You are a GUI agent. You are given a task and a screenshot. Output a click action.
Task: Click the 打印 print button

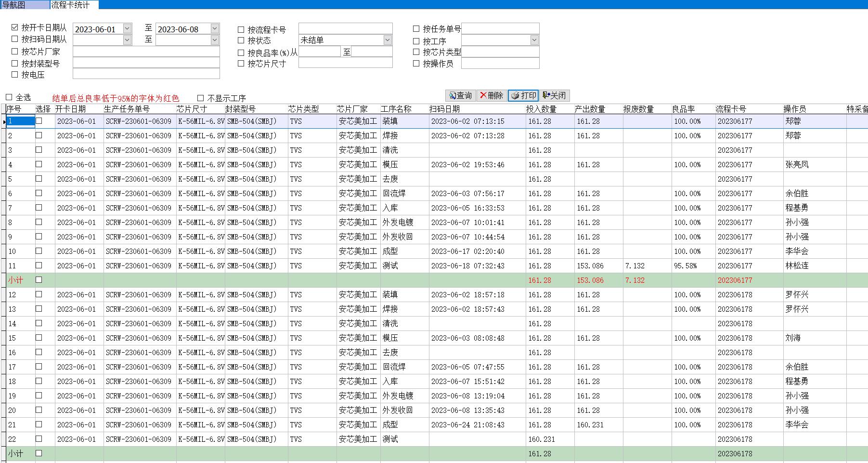click(523, 95)
